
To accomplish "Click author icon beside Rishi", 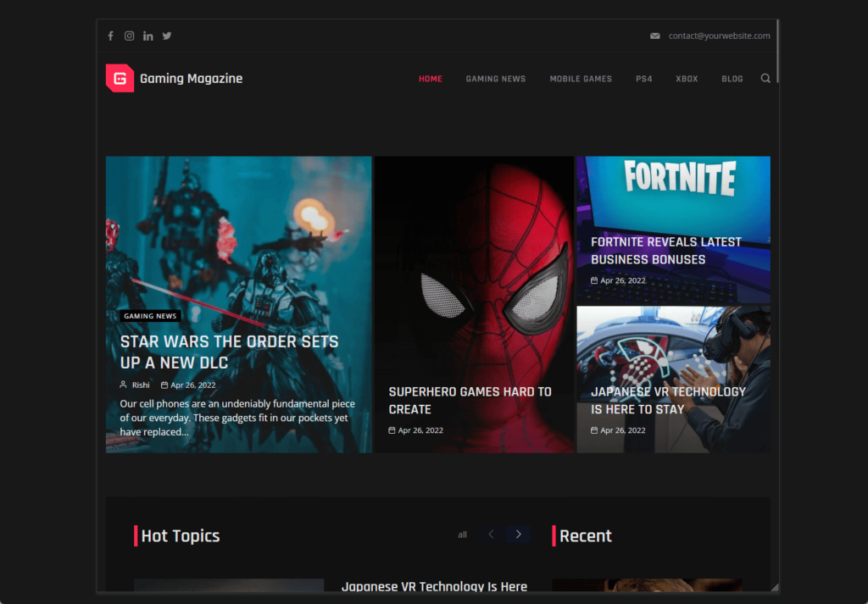I will pyautogui.click(x=124, y=385).
